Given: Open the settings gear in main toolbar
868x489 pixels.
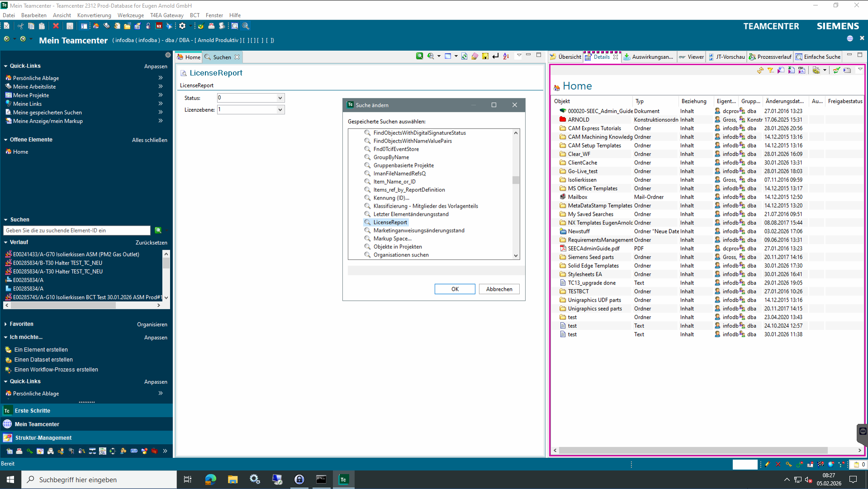Looking at the screenshot, I should click(x=182, y=26).
